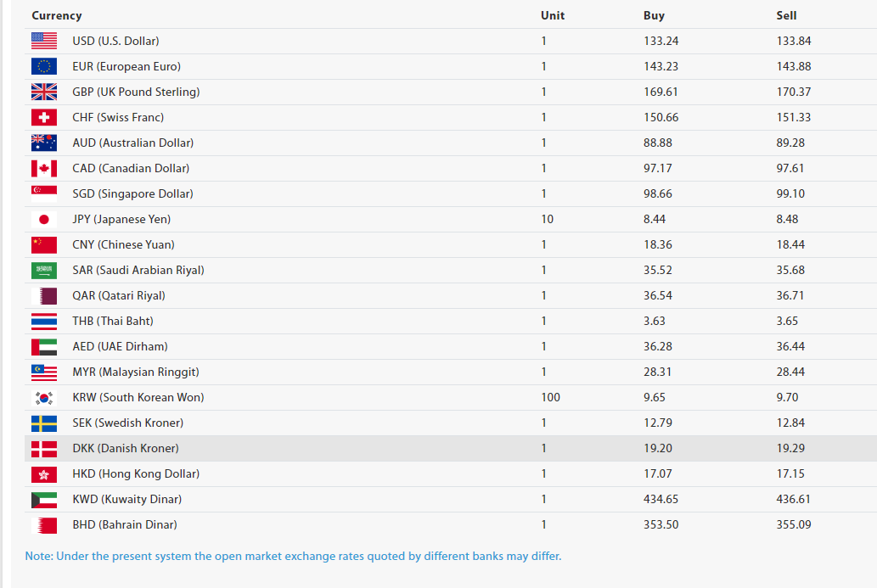
Task: Click the Kuwait flag icon
Action: 44,499
